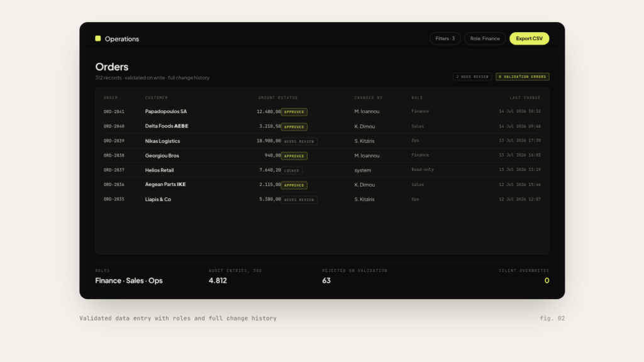This screenshot has width=644, height=362.
Task: Select the 2 Need Review badge
Action: click(x=472, y=77)
